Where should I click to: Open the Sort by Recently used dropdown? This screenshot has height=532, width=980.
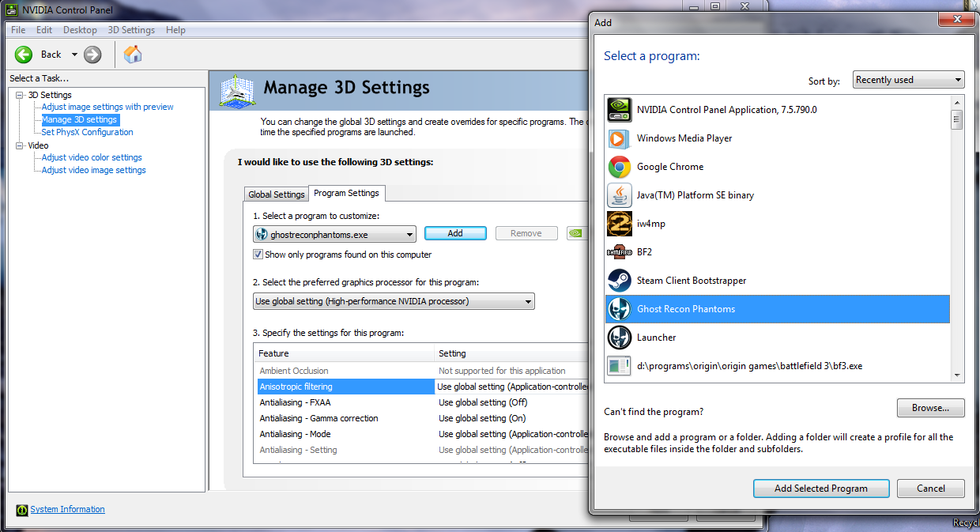click(909, 80)
